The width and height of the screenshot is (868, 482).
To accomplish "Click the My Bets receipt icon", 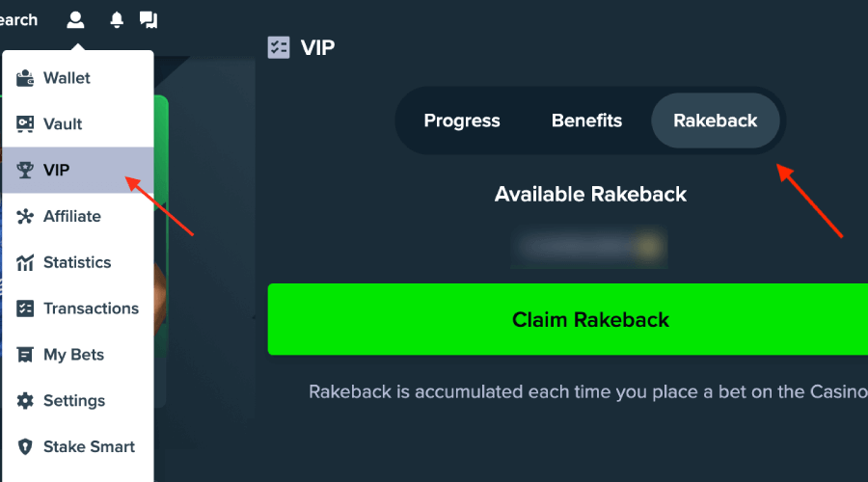I will tap(25, 355).
